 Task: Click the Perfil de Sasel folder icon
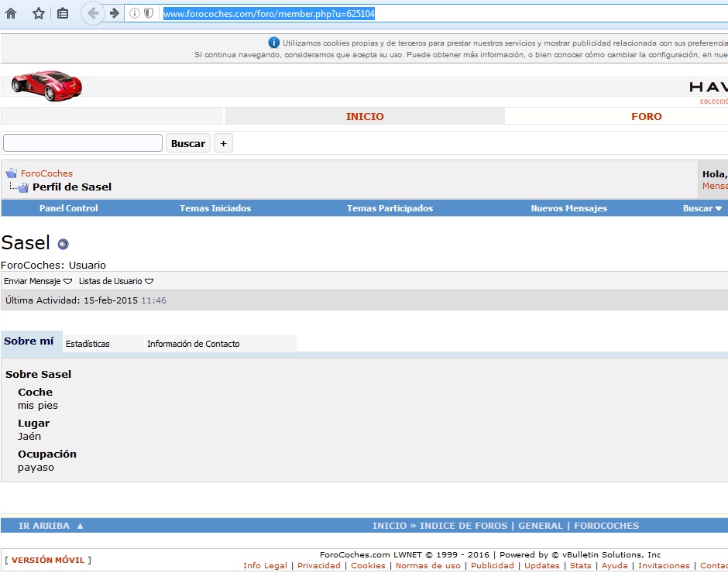point(22,187)
